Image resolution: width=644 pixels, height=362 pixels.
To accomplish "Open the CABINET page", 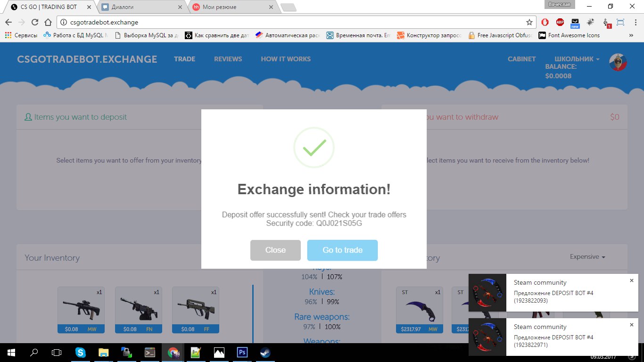I will [521, 59].
